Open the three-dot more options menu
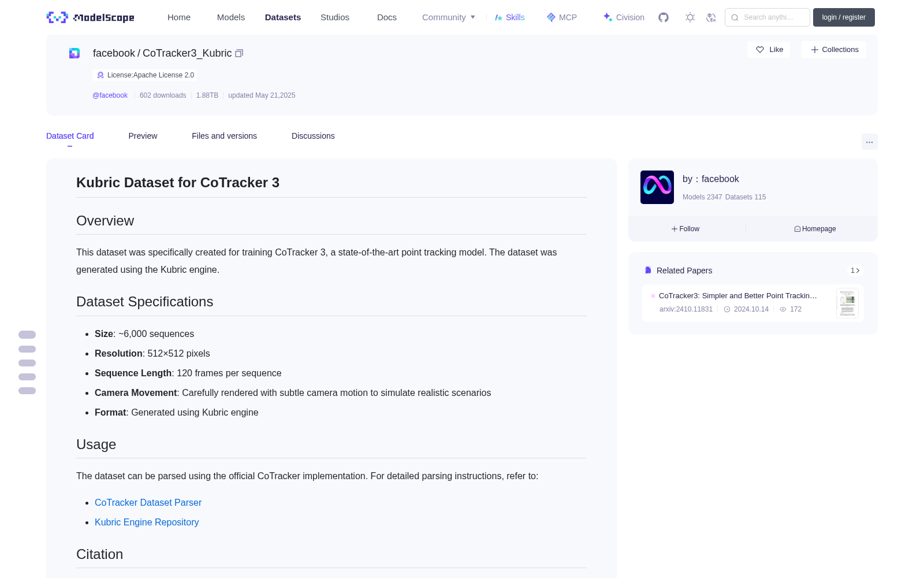924x578 pixels. coord(869,142)
